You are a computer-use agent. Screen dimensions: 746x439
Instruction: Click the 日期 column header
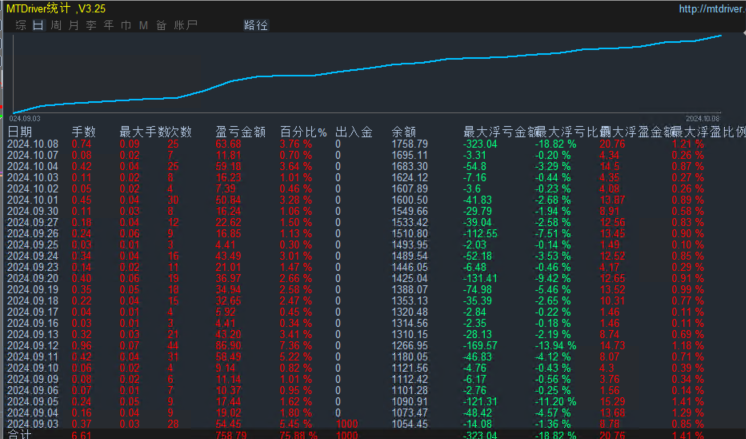coord(20,132)
